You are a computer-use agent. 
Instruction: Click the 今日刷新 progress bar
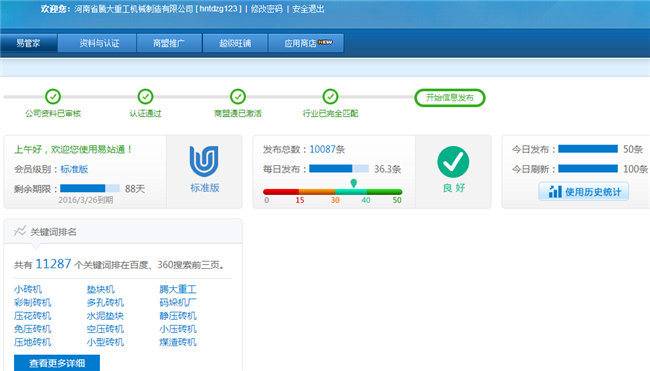pos(588,169)
